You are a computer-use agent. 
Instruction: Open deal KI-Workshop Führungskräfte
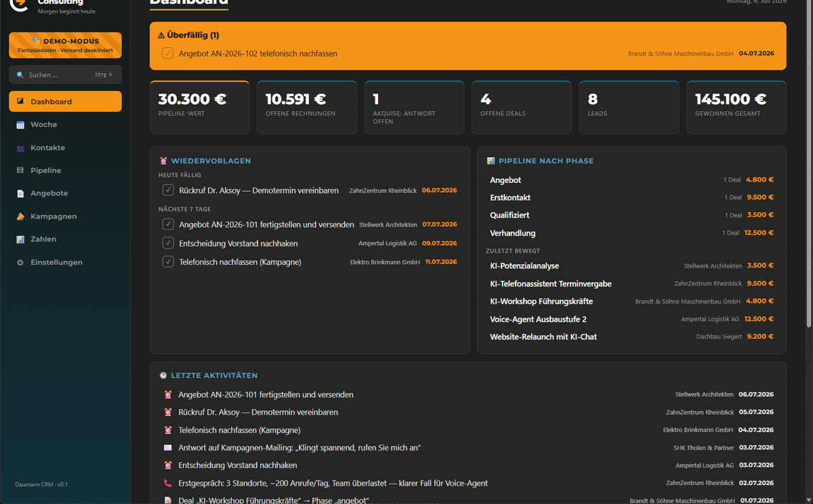point(631,301)
